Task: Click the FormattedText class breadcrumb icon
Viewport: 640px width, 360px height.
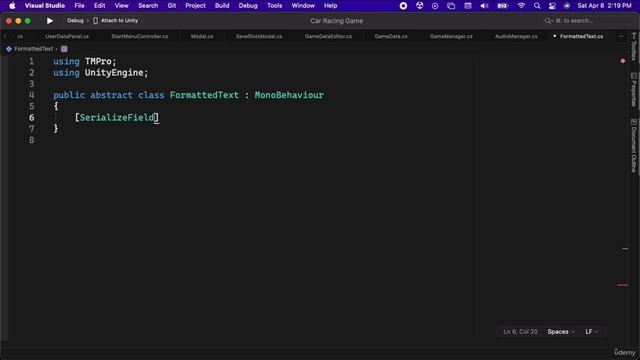Action: [9, 49]
